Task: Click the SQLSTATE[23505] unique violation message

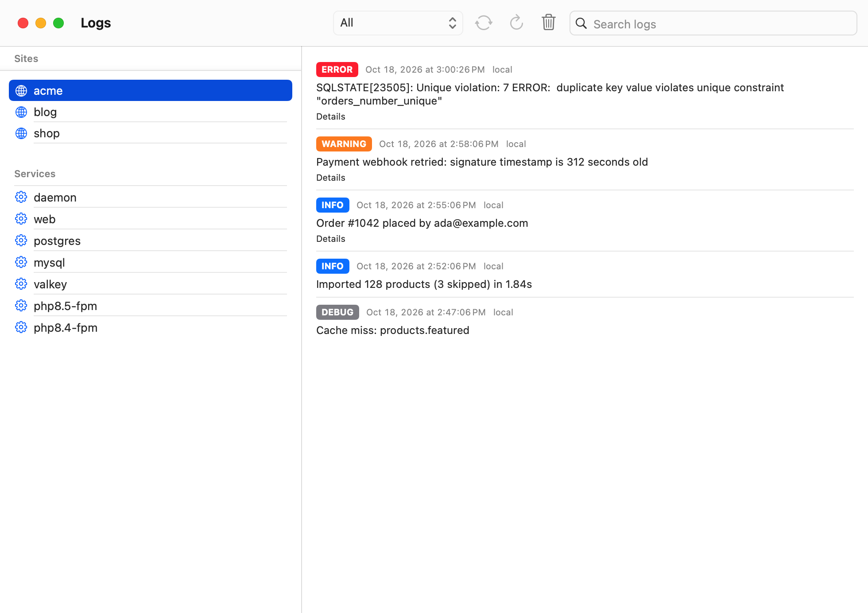Action: [550, 94]
